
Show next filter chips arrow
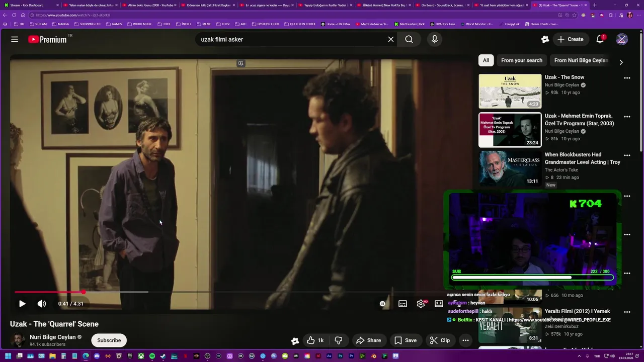tap(621, 62)
